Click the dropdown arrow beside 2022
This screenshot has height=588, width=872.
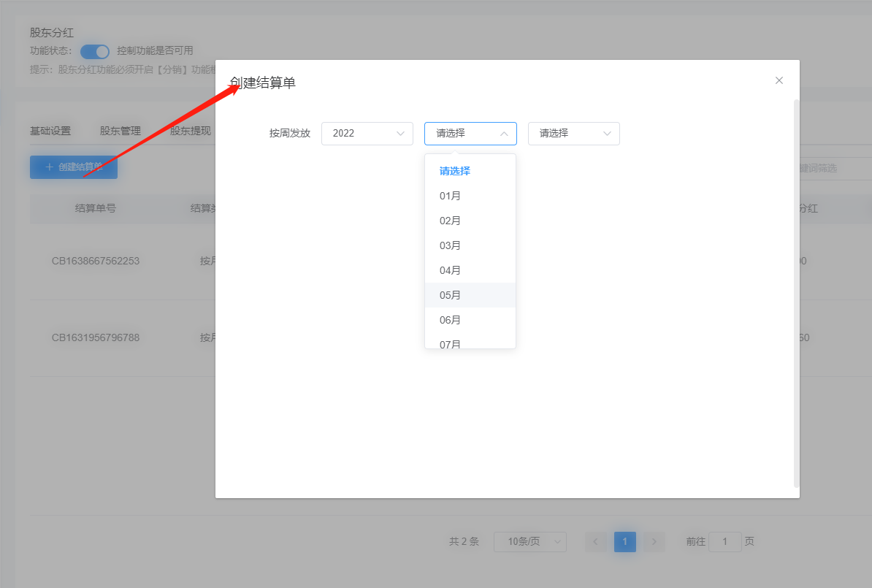click(400, 134)
